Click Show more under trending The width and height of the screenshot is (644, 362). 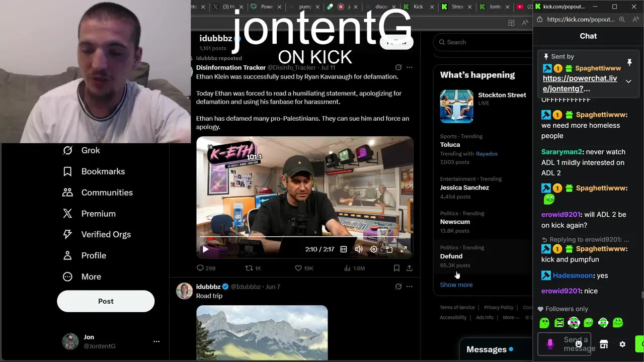point(456,285)
